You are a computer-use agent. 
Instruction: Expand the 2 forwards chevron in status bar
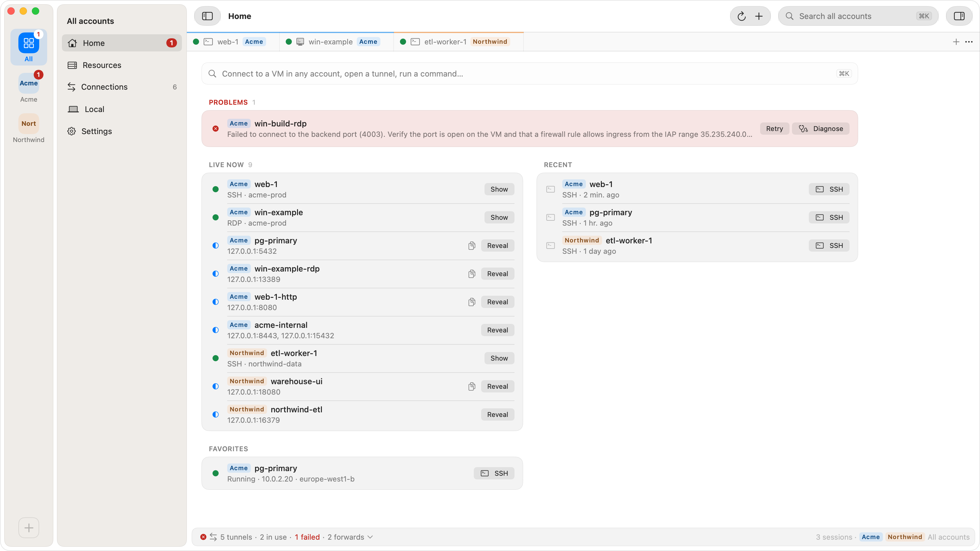click(371, 537)
